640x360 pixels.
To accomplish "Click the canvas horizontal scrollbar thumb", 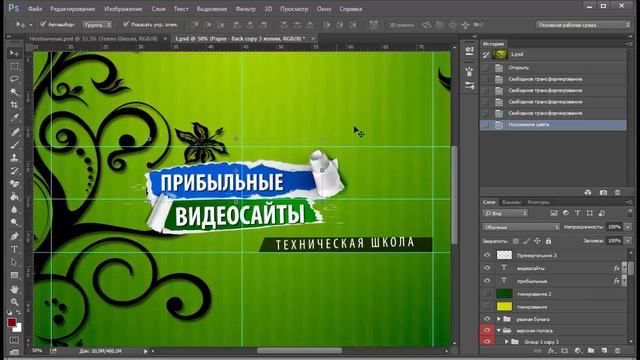I will tap(299, 351).
